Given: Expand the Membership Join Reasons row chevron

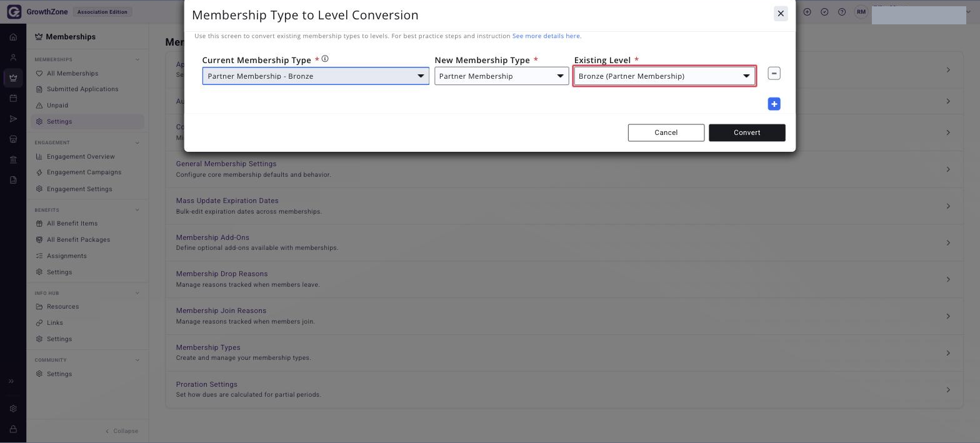Looking at the screenshot, I should (948, 316).
